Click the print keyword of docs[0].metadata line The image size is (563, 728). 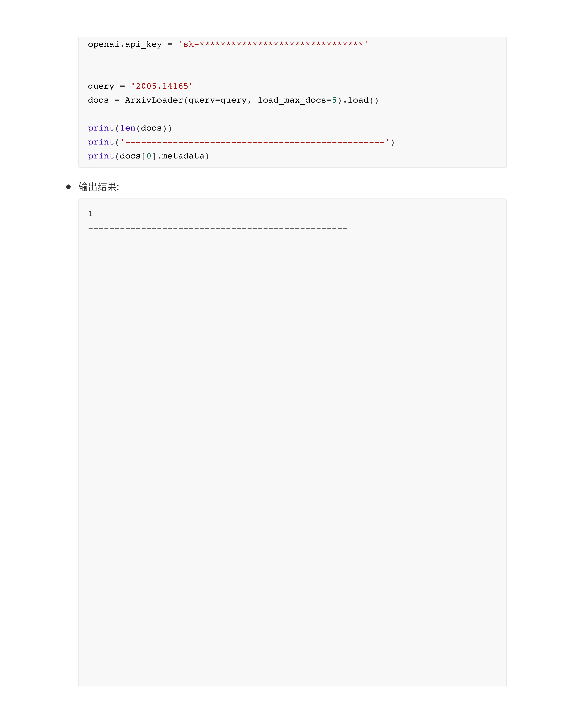click(x=101, y=156)
